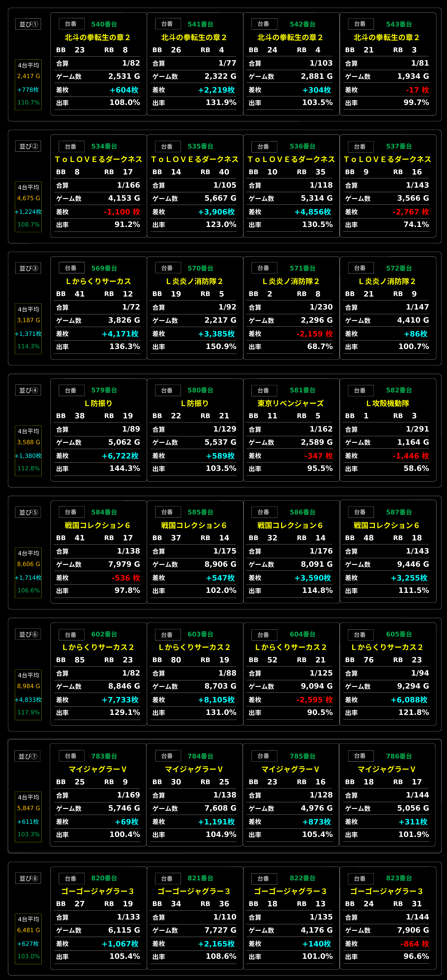Click the 9,446 G game count
This screenshot has height=980, width=447.
(413, 565)
